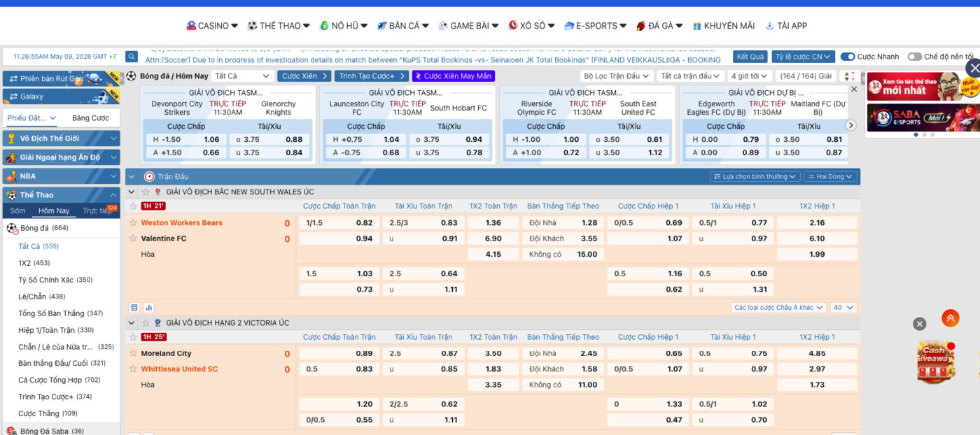This screenshot has height=435, width=980.
Task: Select the first banner carousel dot
Action: coord(916,134)
